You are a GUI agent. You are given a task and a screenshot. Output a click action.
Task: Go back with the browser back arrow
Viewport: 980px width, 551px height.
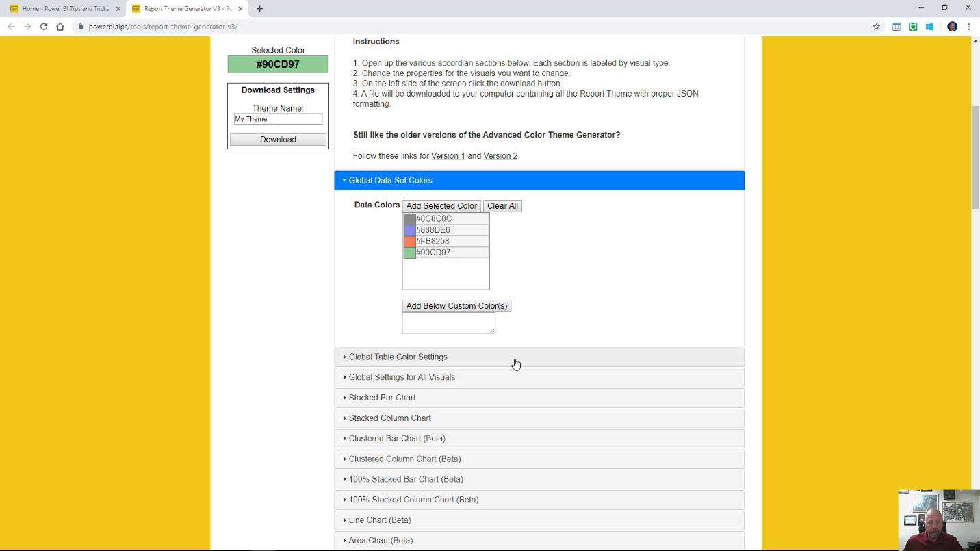11,27
